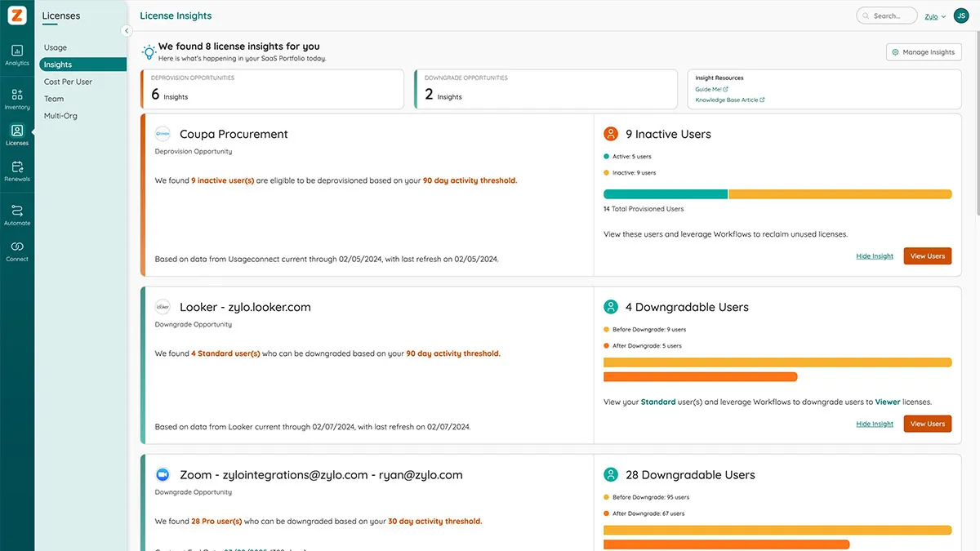View Users for Looker

[928, 424]
